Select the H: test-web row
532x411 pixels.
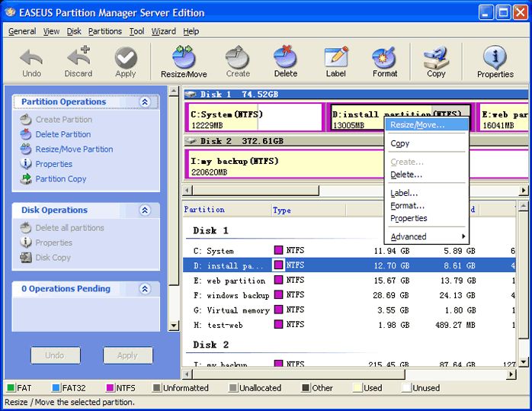(x=350, y=325)
